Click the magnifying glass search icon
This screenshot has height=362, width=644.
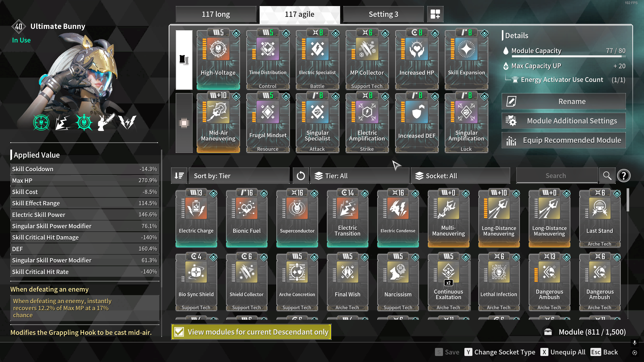[607, 176]
